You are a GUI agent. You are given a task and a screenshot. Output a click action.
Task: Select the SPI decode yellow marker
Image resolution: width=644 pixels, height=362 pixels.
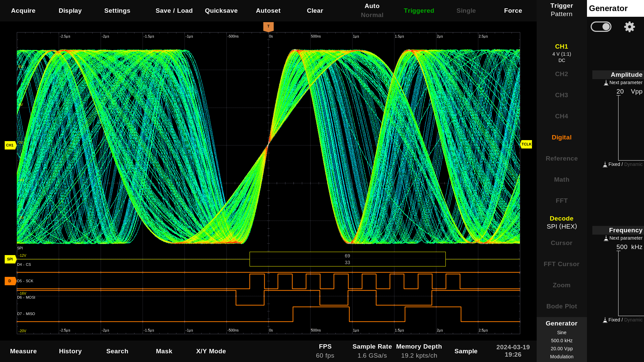point(10,259)
